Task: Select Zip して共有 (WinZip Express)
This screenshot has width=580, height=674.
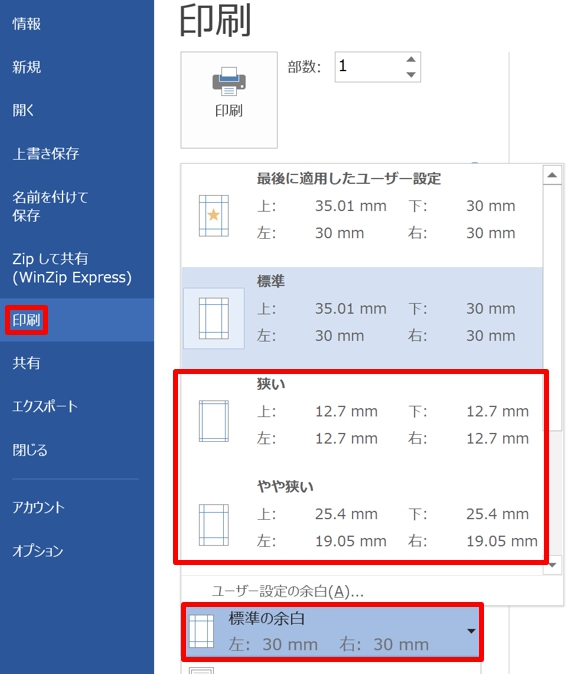Action: pyautogui.click(x=72, y=268)
